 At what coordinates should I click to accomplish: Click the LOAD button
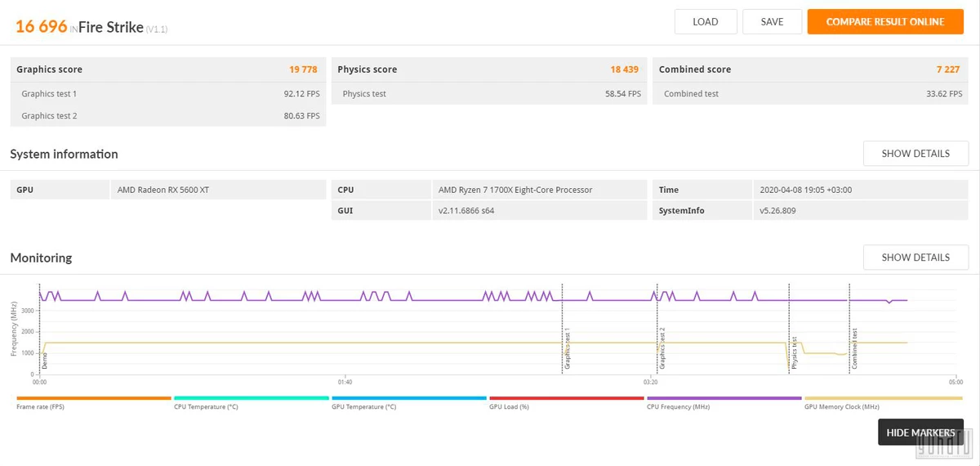(706, 22)
